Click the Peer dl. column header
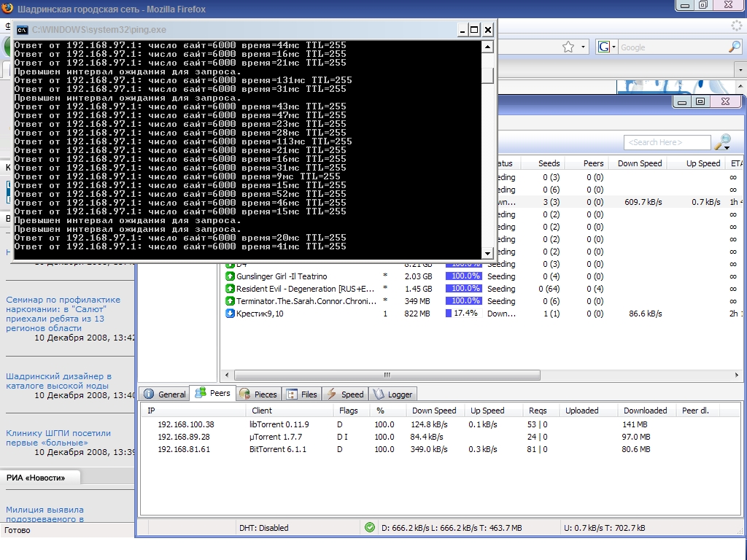 point(697,411)
